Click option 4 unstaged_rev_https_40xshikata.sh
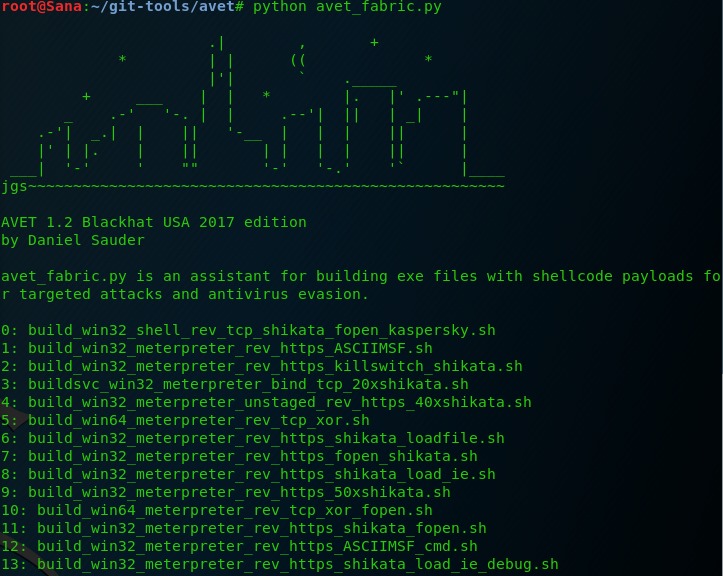This screenshot has height=576, width=723. (x=266, y=402)
